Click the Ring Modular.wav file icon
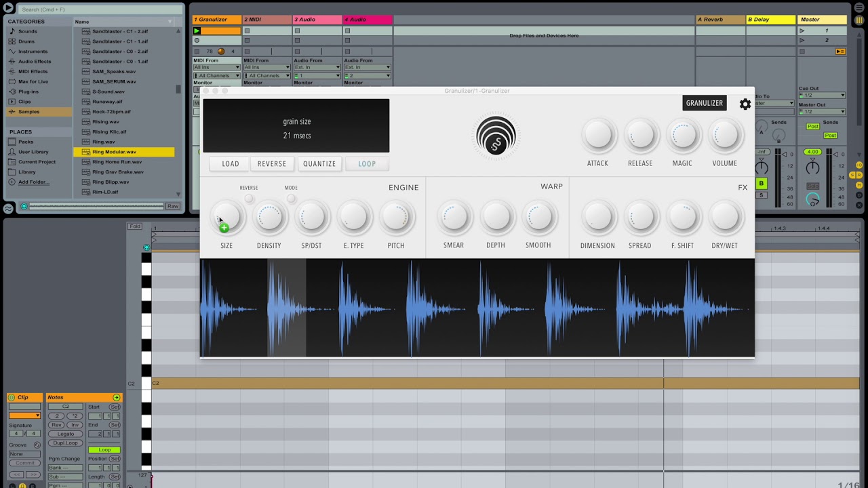The width and height of the screenshot is (868, 488). coord(86,152)
